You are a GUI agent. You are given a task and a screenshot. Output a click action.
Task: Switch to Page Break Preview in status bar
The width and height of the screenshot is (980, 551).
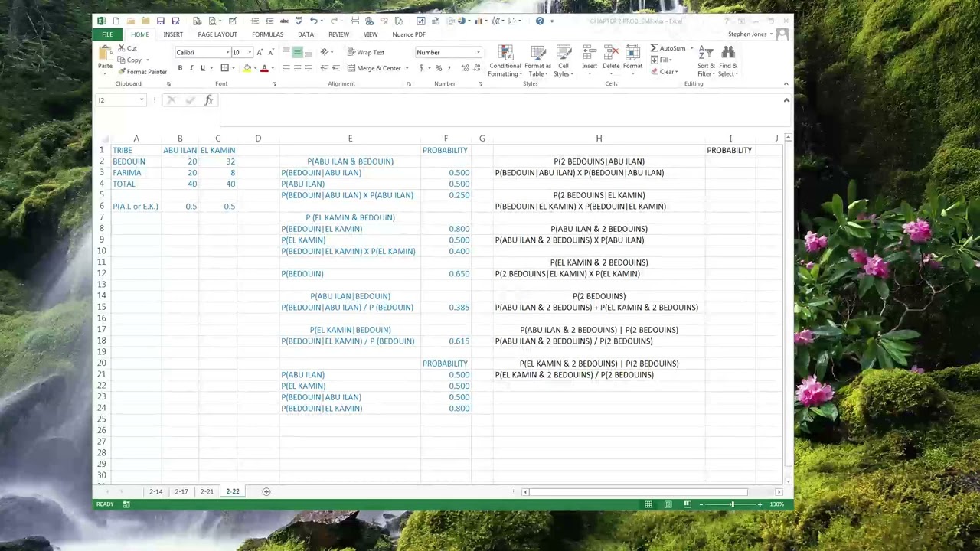pos(687,504)
